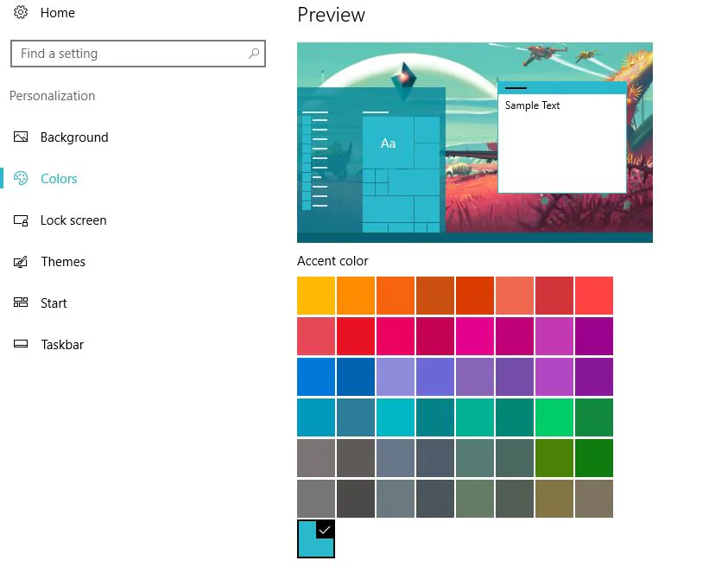Open the Start personalization page
The image size is (728, 567).
[54, 303]
